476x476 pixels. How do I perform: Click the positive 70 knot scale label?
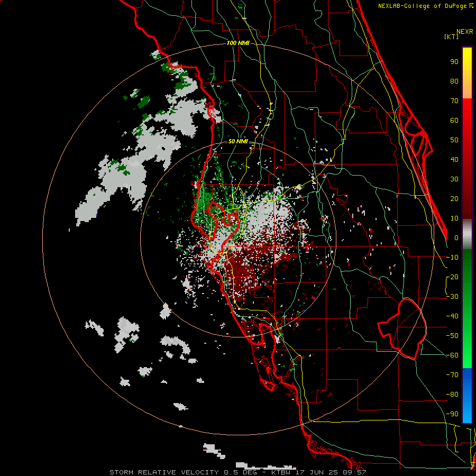[454, 101]
